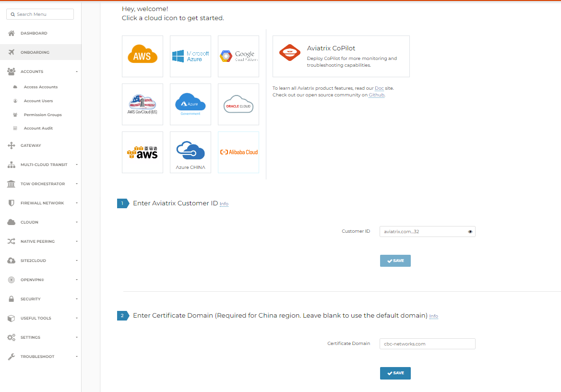Save the Customer ID
Viewport: 561px width, 392px height.
point(395,261)
